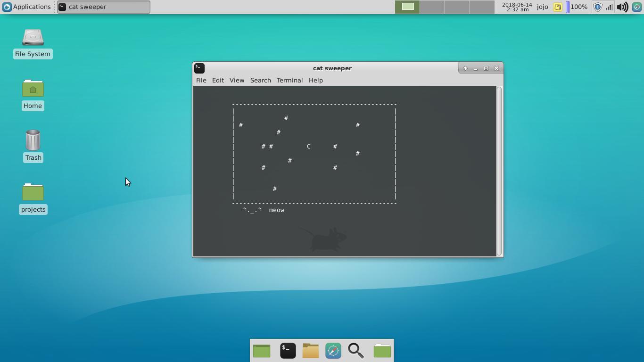Click the cat sweeper taskbar button
Screen dimensions: 644x362
tap(104, 7)
